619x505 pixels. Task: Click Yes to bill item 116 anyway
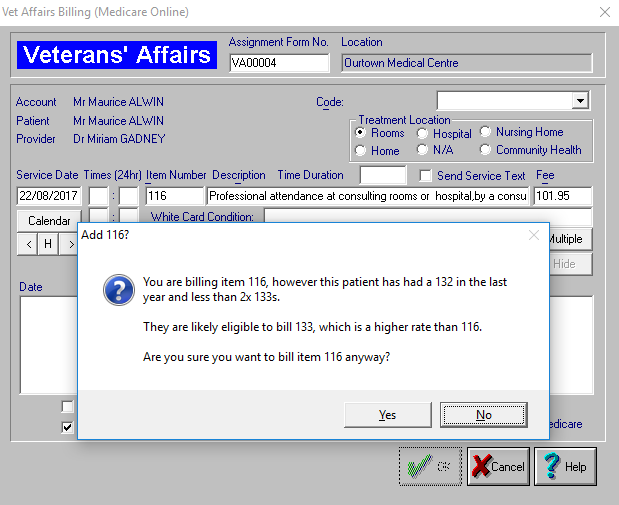pos(387,415)
